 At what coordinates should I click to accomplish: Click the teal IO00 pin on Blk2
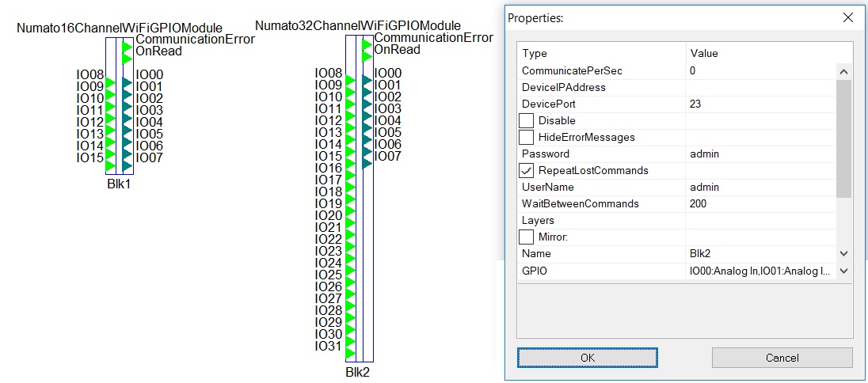coord(367,80)
